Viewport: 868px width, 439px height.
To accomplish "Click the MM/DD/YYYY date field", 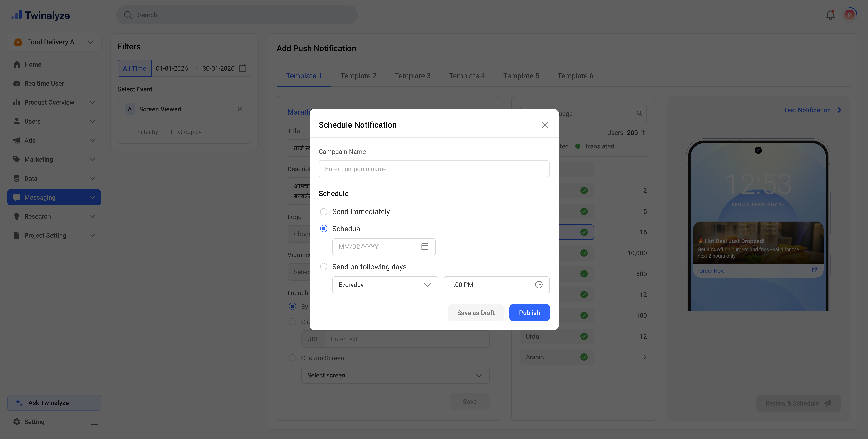I will [x=384, y=247].
